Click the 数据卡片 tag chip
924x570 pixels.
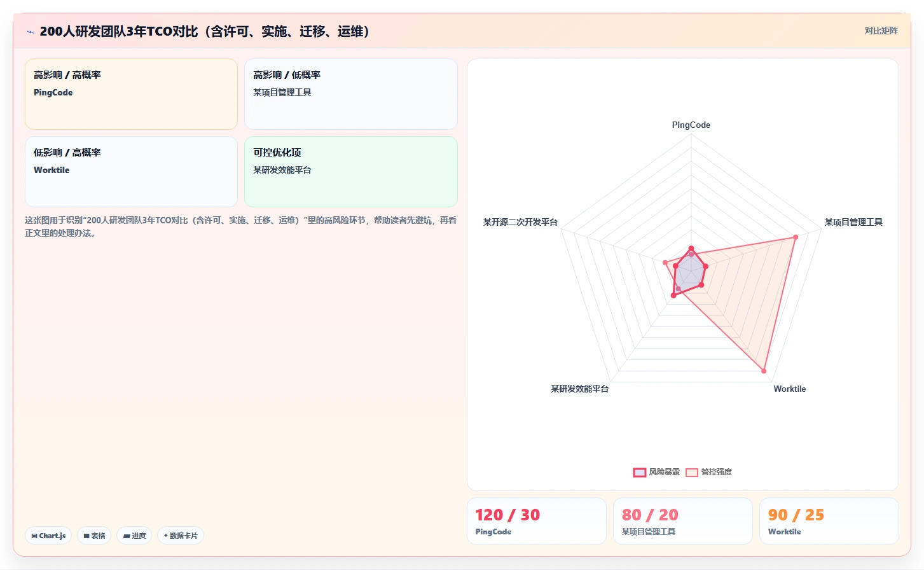coord(181,536)
